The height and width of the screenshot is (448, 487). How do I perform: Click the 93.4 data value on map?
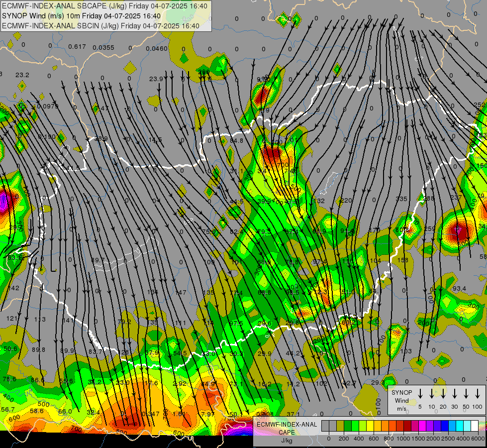click(x=459, y=289)
